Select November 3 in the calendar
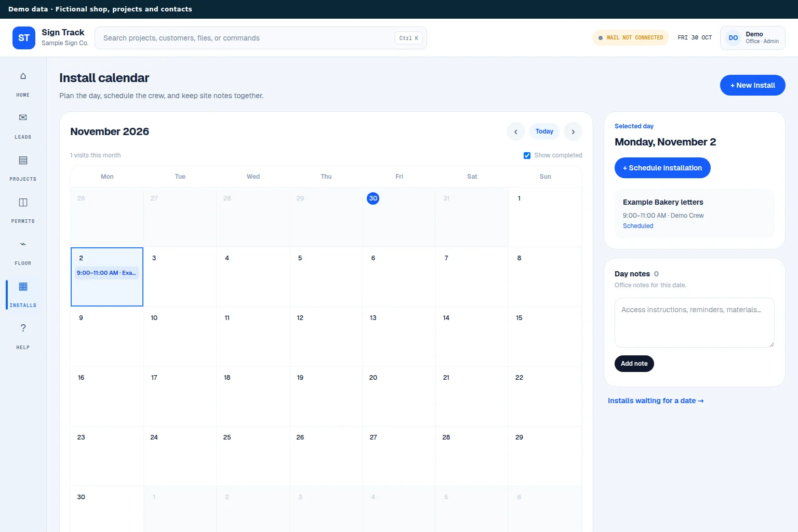 tap(180, 277)
